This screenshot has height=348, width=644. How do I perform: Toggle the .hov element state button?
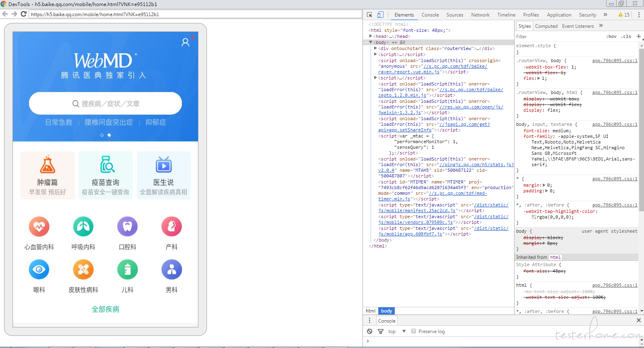[x=611, y=36]
